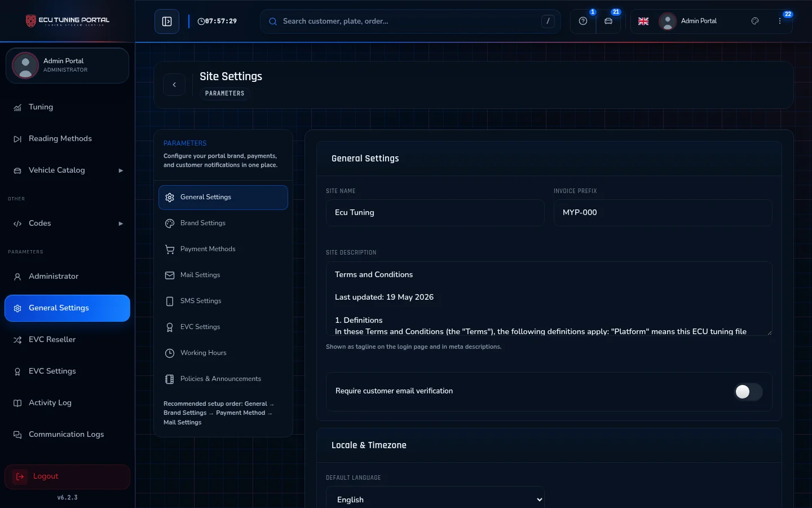Open the three-dot more options menu
Screen dimensions: 812x508
[x=780, y=21]
